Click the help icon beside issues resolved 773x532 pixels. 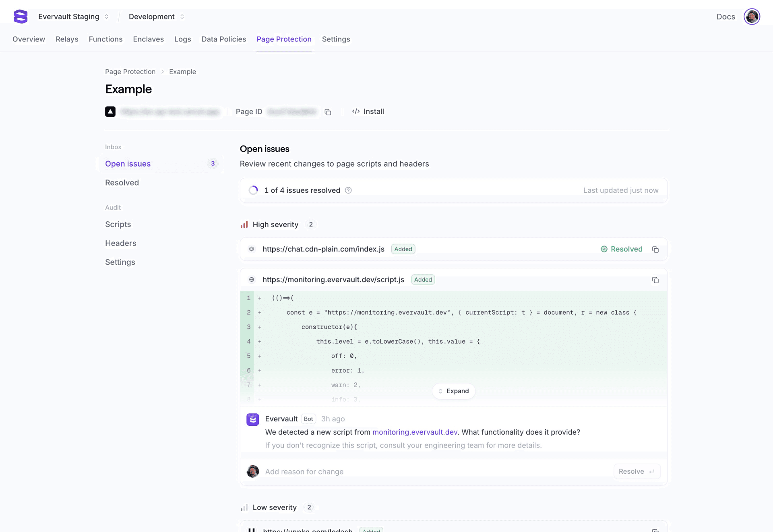(x=348, y=190)
